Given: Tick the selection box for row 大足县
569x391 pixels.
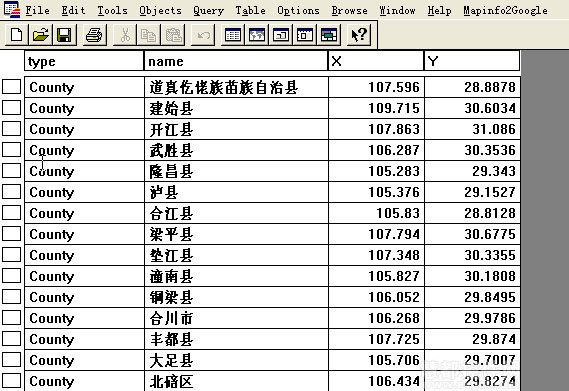Looking at the screenshot, I should pos(12,360).
